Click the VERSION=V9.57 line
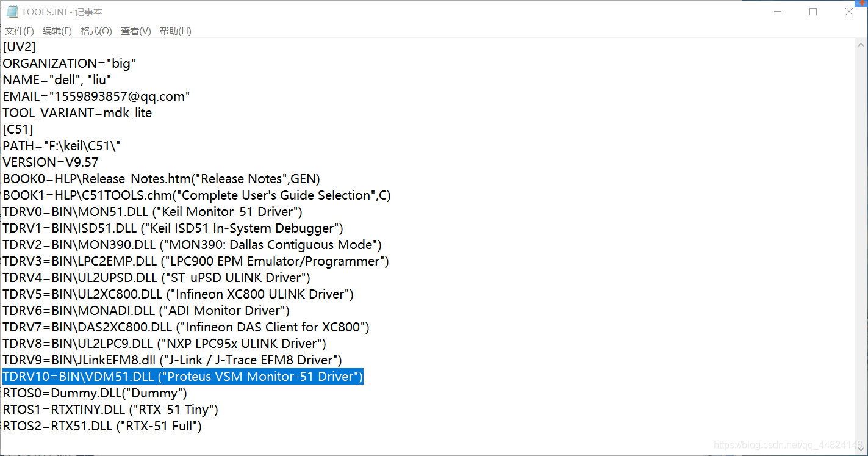The width and height of the screenshot is (868, 456). 51,162
